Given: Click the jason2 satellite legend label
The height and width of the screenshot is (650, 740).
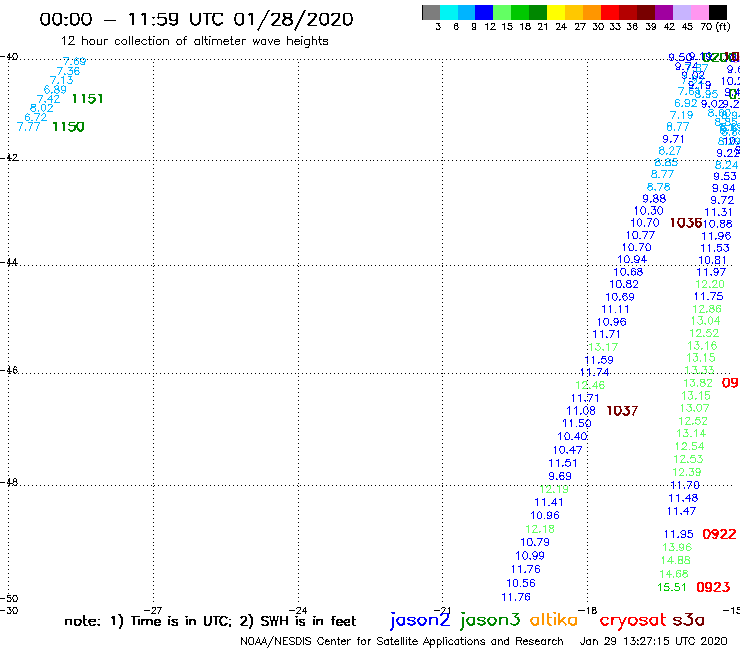Looking at the screenshot, I should pyautogui.click(x=420, y=620).
